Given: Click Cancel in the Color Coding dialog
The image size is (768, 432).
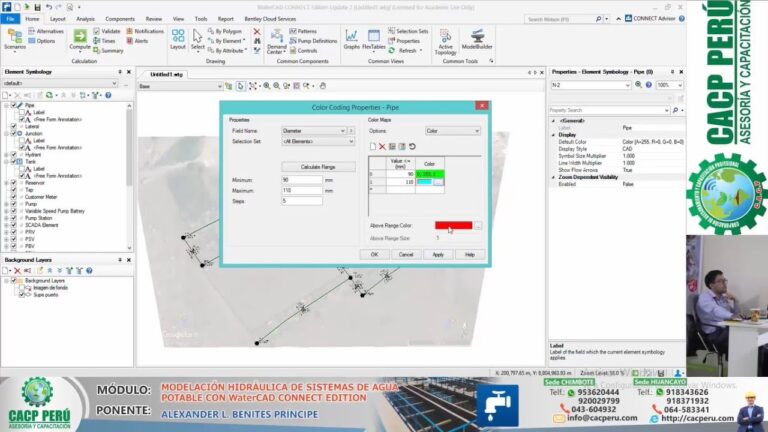Looking at the screenshot, I should tap(406, 255).
